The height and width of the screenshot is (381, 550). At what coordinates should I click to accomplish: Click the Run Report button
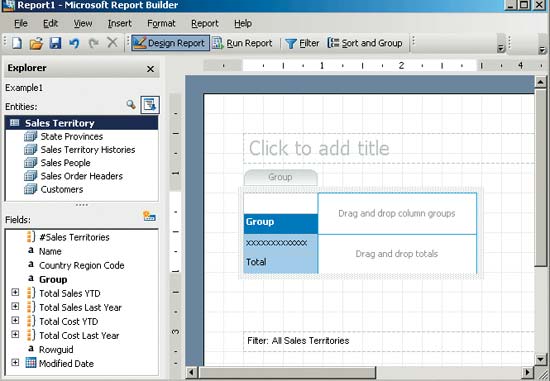pos(242,43)
